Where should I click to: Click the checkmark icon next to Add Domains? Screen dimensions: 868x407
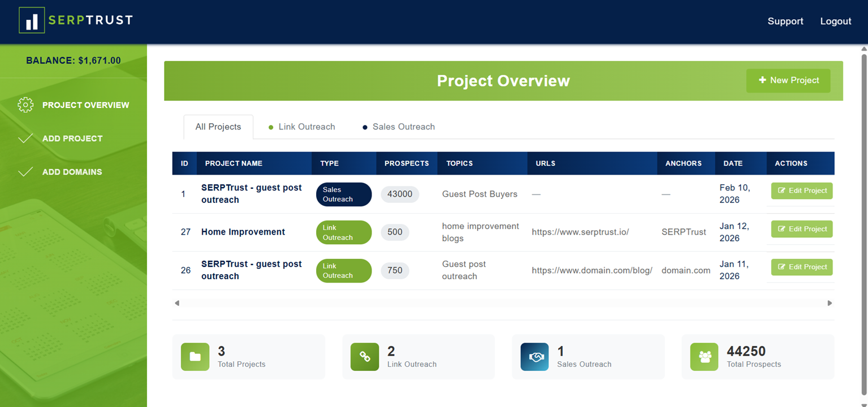(x=25, y=171)
